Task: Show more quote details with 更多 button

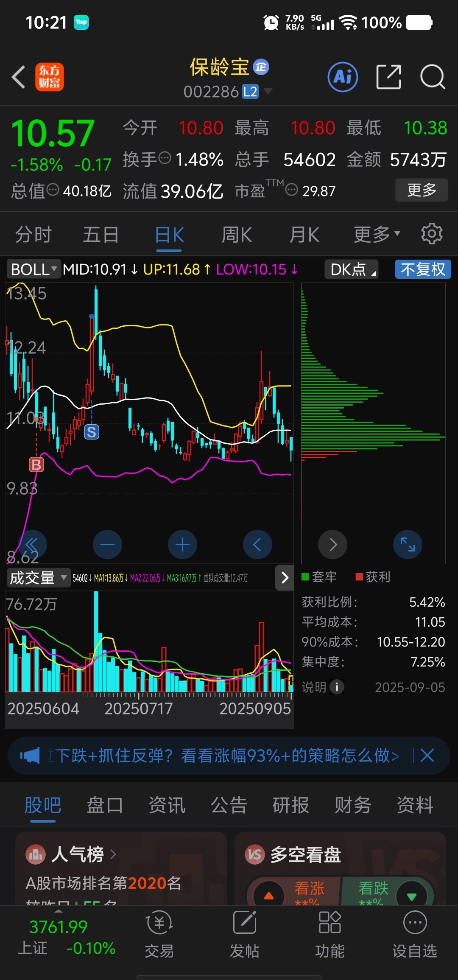Action: click(x=422, y=190)
